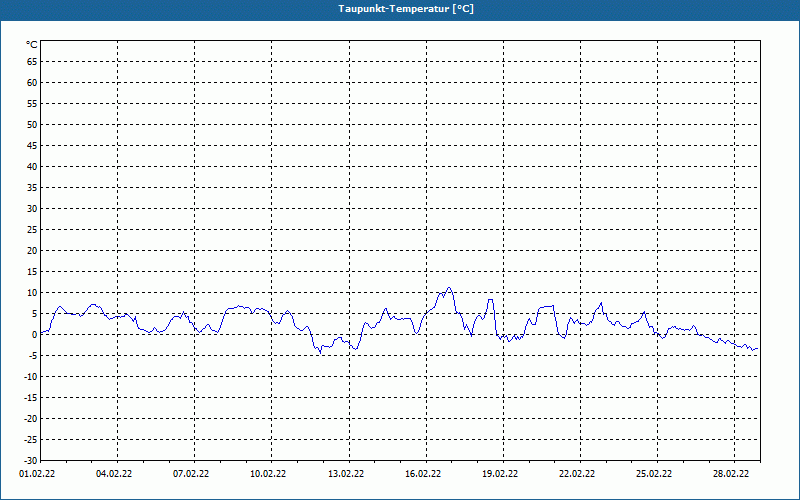Select the 20 y-axis label
This screenshot has width=800, height=500.
pyautogui.click(x=32, y=251)
